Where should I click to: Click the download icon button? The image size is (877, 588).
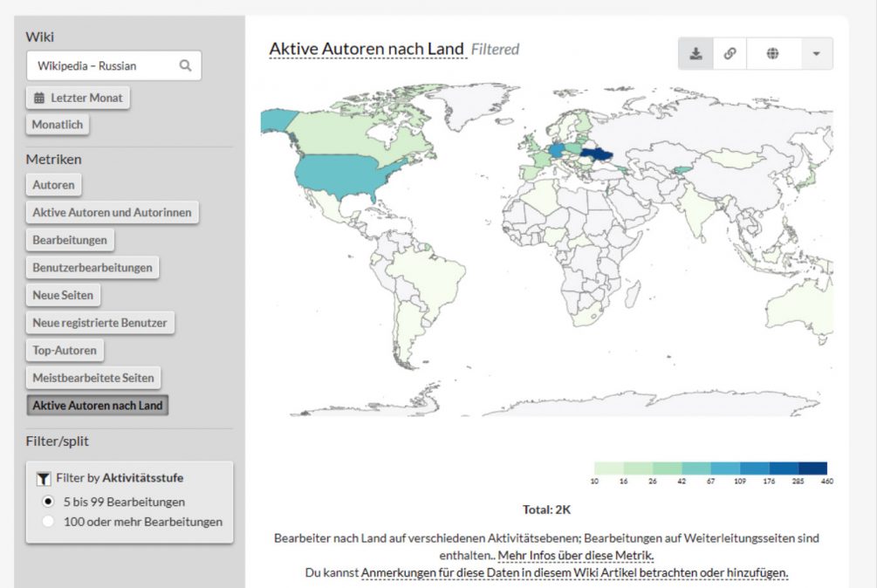click(x=695, y=53)
